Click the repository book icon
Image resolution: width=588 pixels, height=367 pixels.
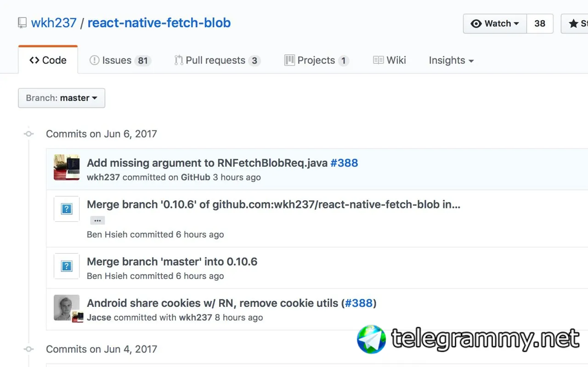coord(22,23)
